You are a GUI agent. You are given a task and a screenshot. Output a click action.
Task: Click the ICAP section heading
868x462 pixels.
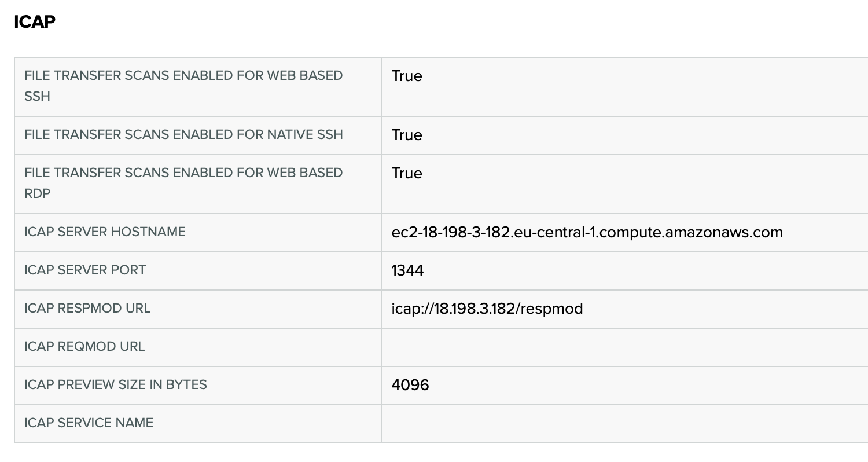tap(35, 22)
